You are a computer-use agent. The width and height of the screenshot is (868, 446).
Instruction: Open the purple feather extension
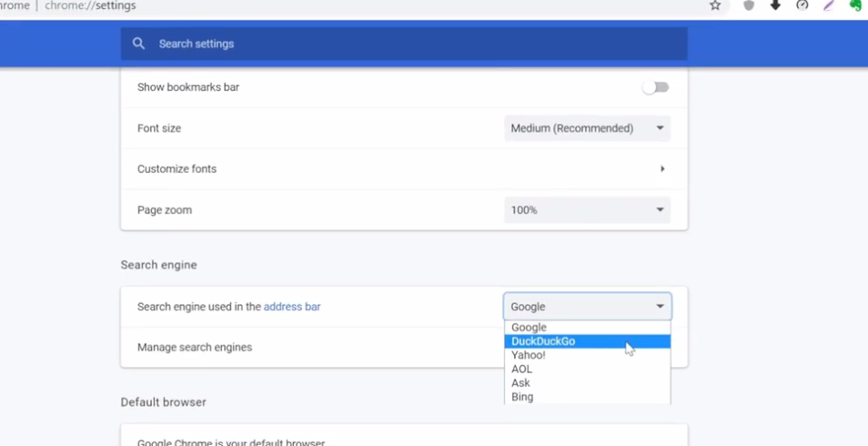point(829,5)
